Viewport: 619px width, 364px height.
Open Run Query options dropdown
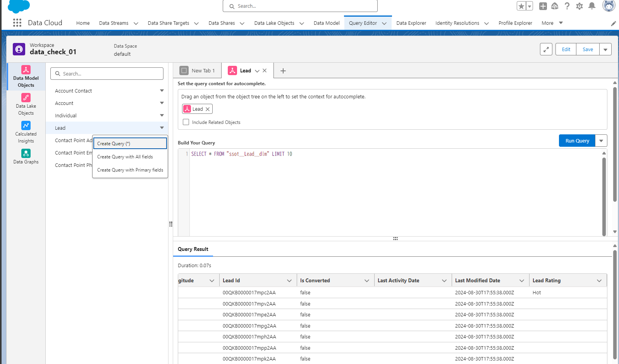(x=601, y=141)
